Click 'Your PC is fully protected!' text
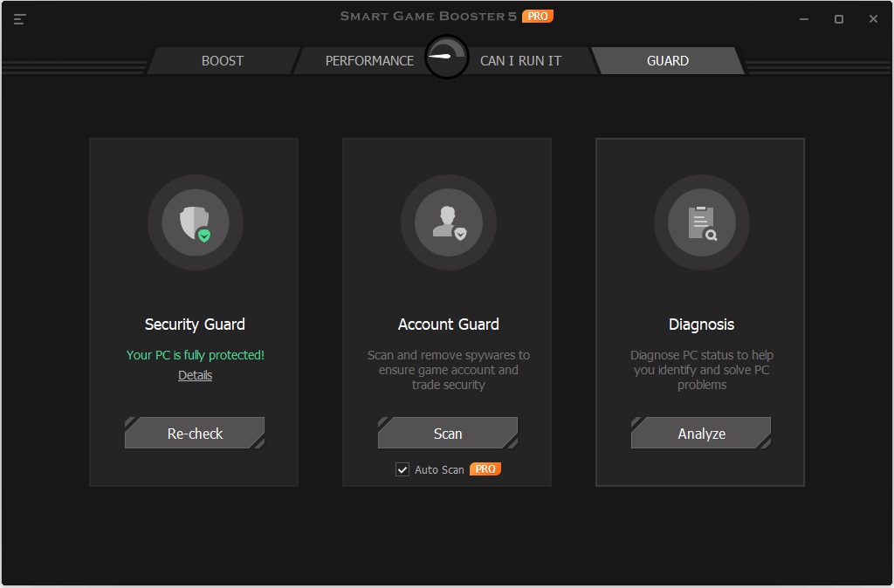894x588 pixels. [195, 355]
